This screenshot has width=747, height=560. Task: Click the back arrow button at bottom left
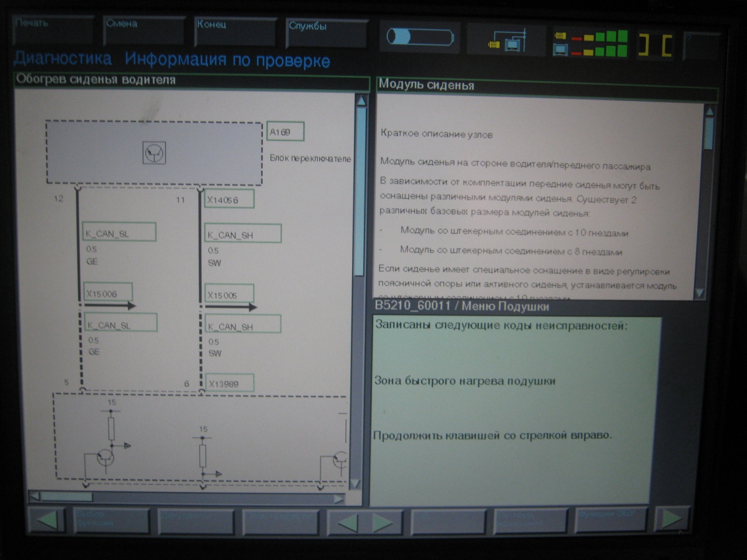pyautogui.click(x=47, y=520)
